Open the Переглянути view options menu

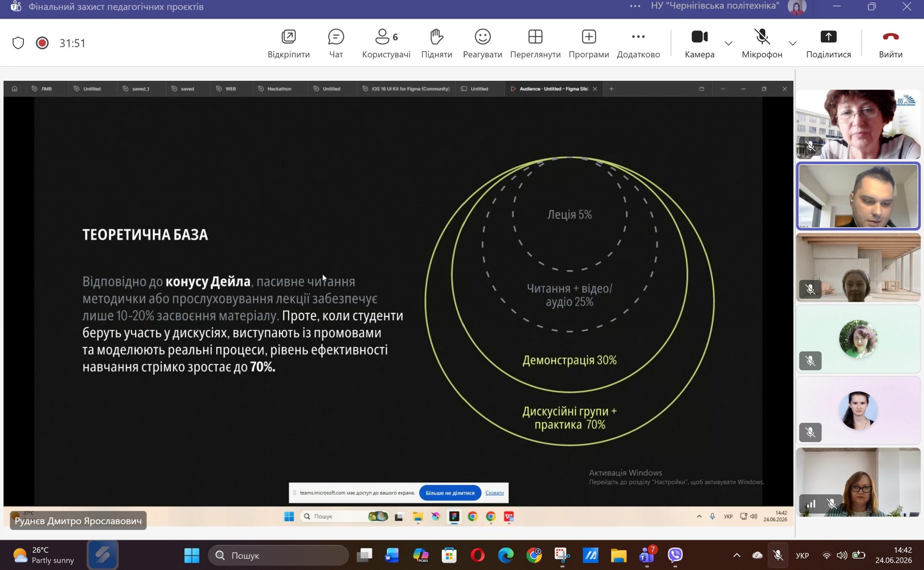(x=535, y=43)
